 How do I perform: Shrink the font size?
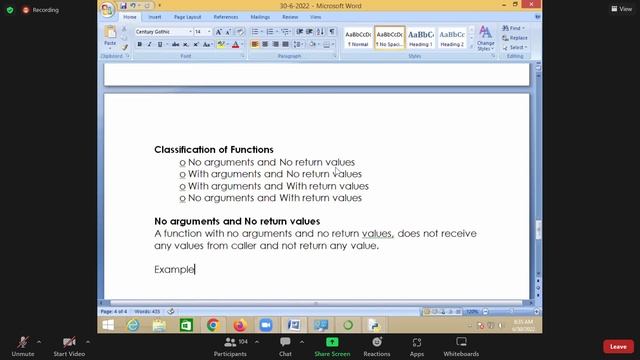point(228,32)
